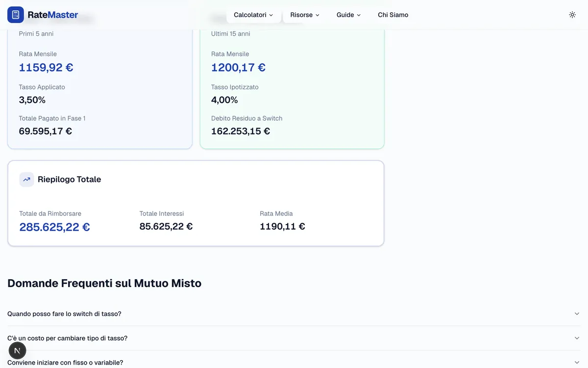Click the "Totale Interessi" label
This screenshot has height=368, width=588.
162,213
